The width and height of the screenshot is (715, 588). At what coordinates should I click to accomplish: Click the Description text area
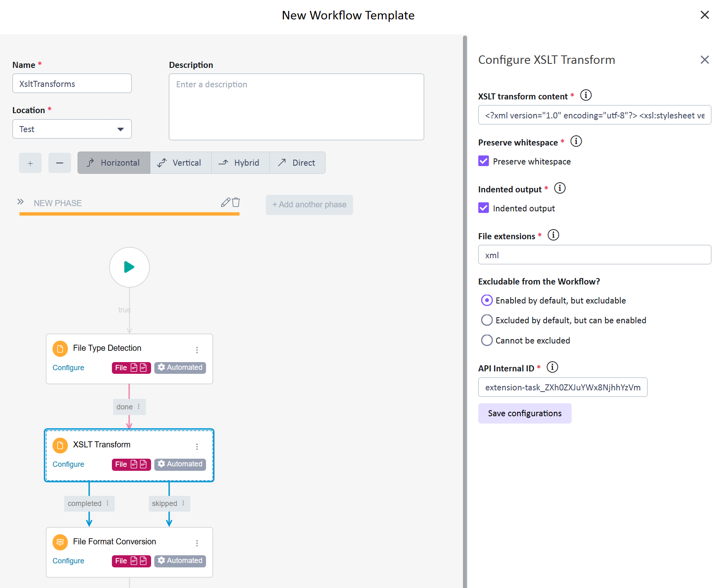[296, 107]
